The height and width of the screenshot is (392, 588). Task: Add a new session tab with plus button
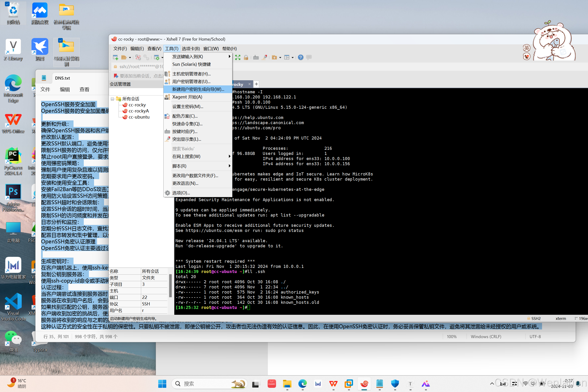(x=256, y=84)
